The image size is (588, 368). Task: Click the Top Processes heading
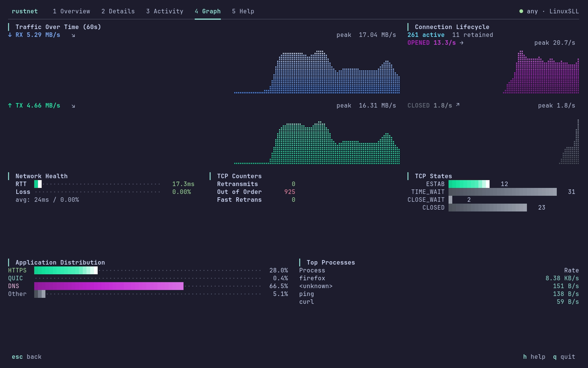[331, 263]
